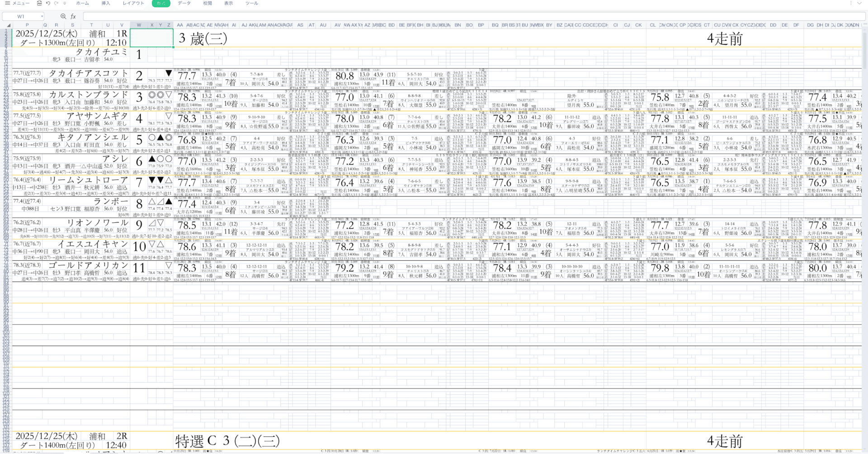The width and height of the screenshot is (868, 454).
Task: Select the ダート1300m(左回り) course cell
Action: (x=57, y=43)
